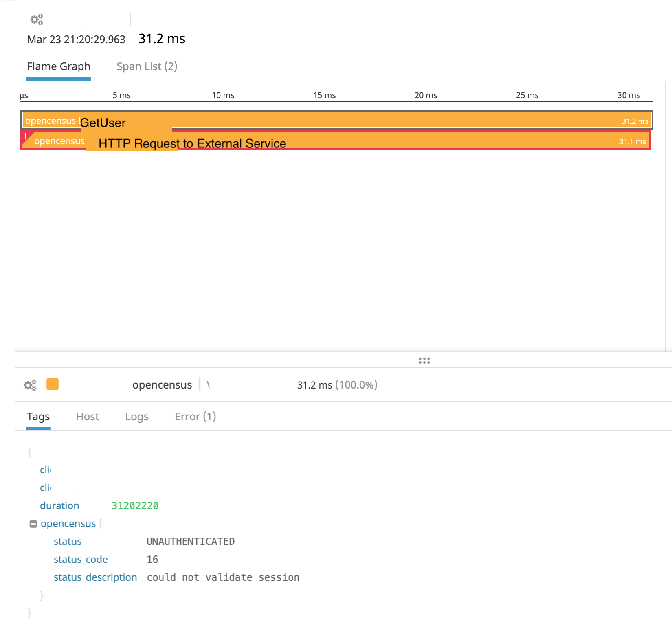Click the status tag key
This screenshot has width=672, height=641.
pos(68,541)
